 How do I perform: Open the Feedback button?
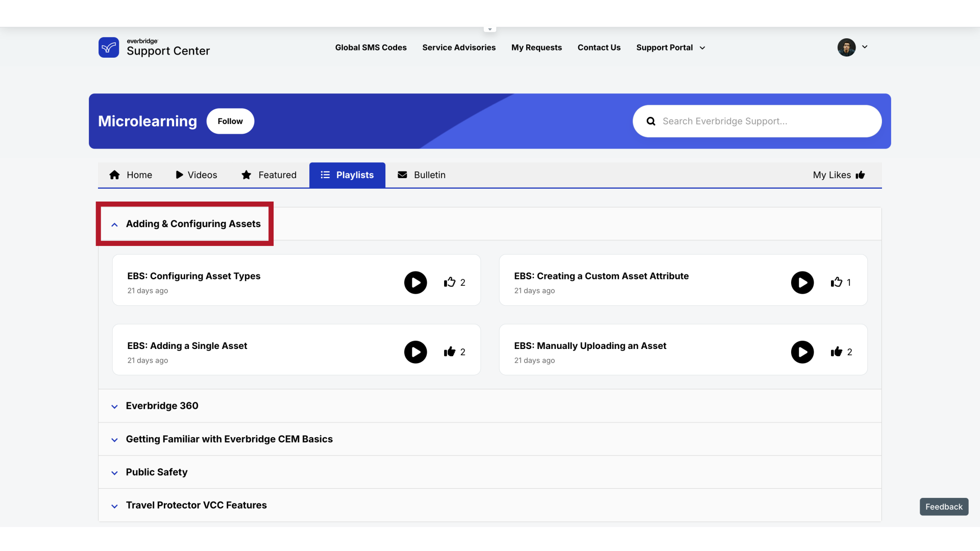(944, 507)
